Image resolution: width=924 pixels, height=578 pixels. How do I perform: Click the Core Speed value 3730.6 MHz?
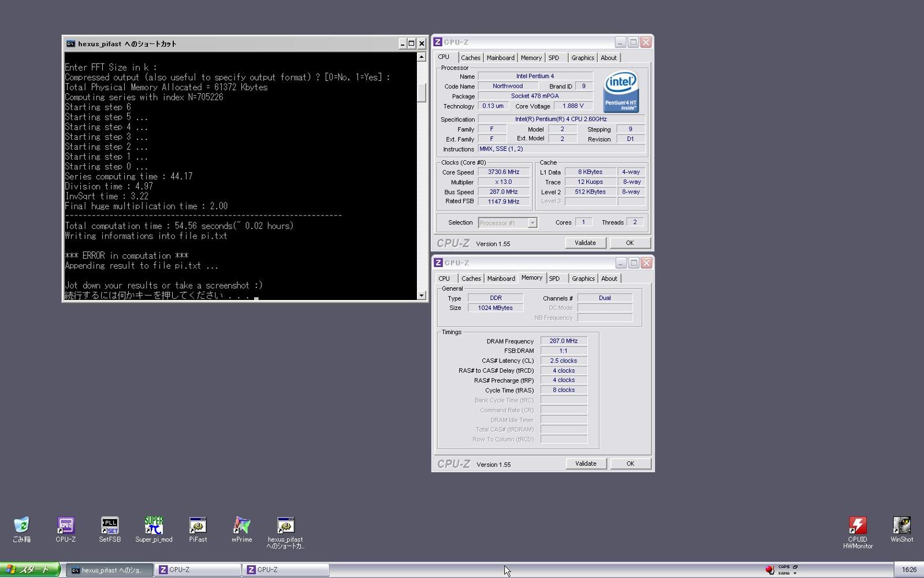[x=504, y=172]
